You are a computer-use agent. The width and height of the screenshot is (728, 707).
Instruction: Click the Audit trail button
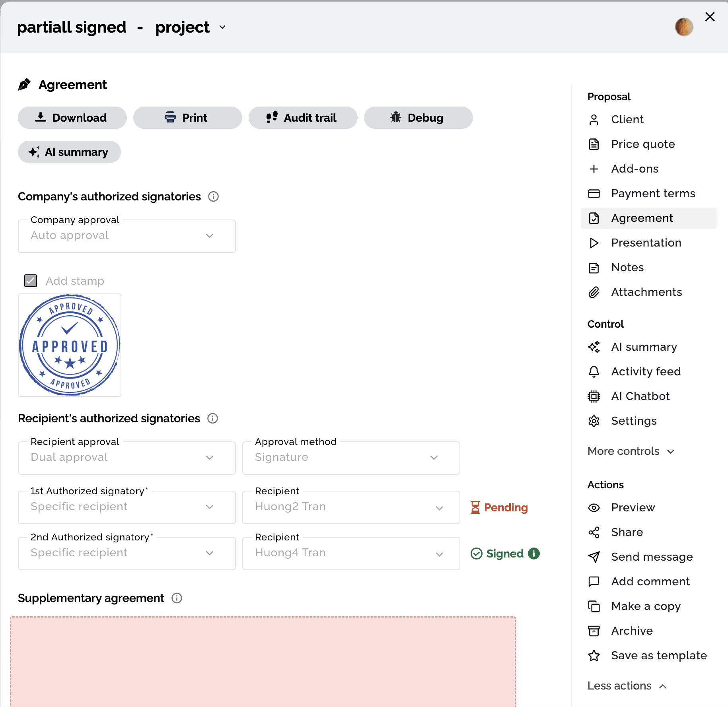click(303, 118)
